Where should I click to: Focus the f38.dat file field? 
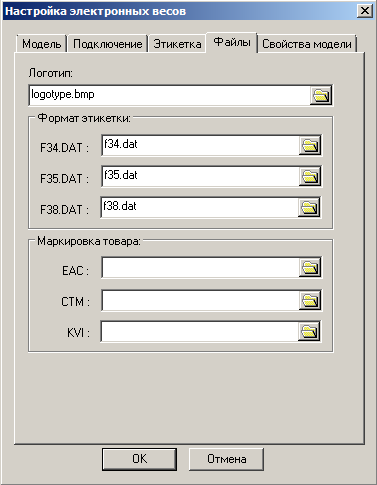(199, 207)
